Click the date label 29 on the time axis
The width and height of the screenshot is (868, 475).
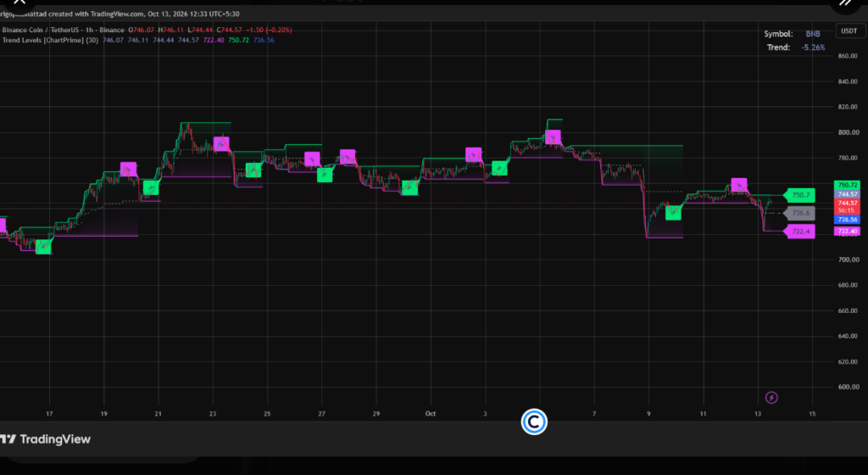(376, 414)
